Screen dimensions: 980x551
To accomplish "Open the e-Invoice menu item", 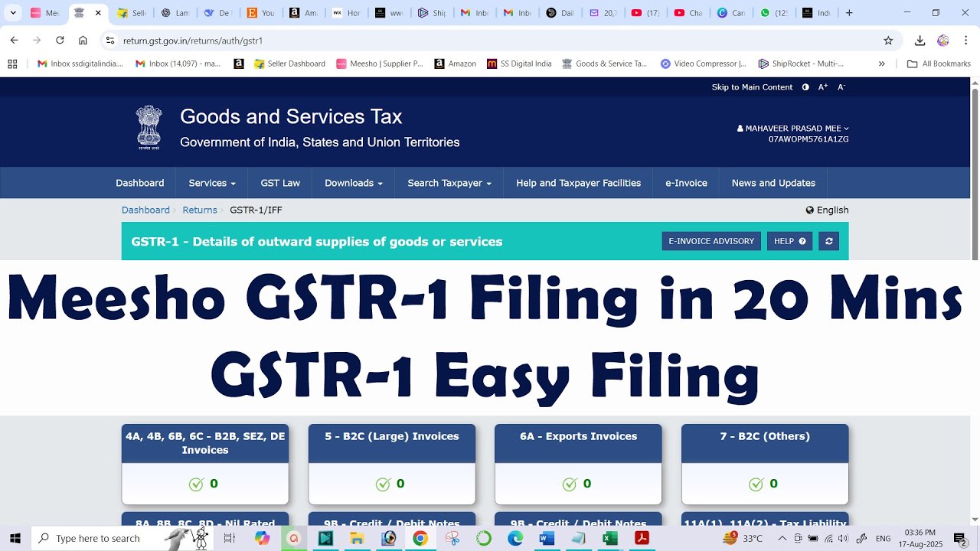I will (686, 183).
